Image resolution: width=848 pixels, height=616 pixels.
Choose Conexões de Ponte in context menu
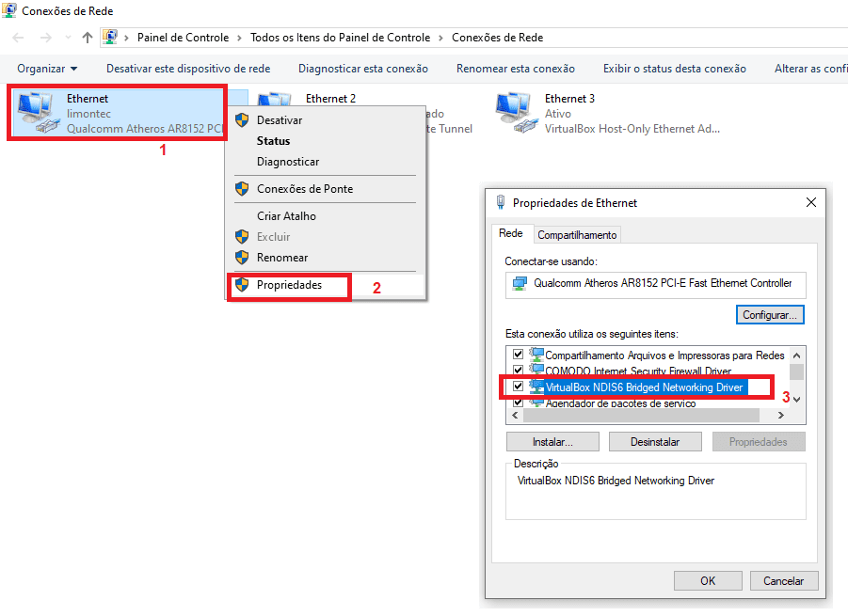(x=325, y=189)
